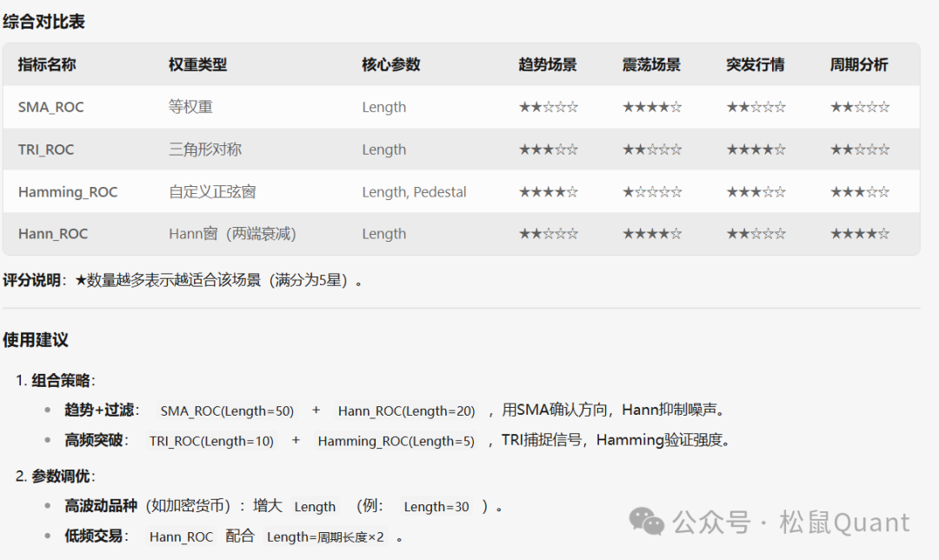Image resolution: width=939 pixels, height=560 pixels.
Task: Click the Hamming_ROC row name in the table
Action: (x=68, y=191)
